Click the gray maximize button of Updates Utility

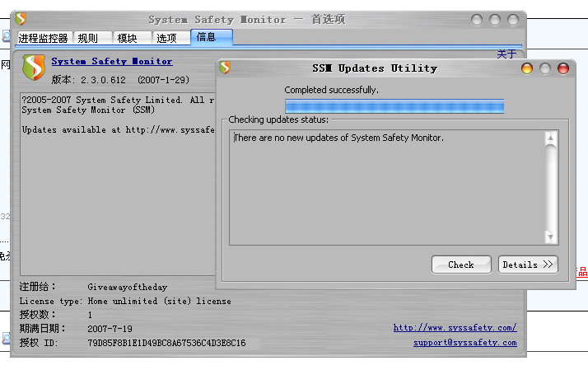click(x=545, y=68)
